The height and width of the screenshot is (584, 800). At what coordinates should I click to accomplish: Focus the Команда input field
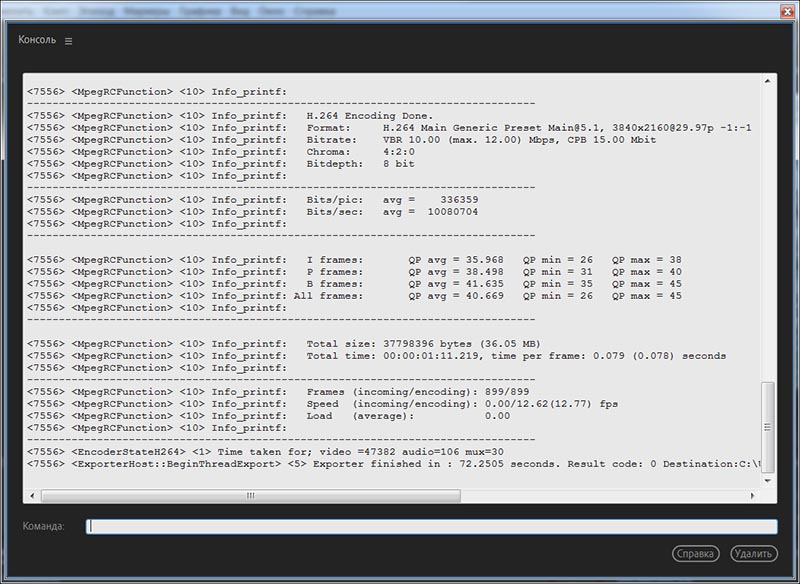(432, 526)
